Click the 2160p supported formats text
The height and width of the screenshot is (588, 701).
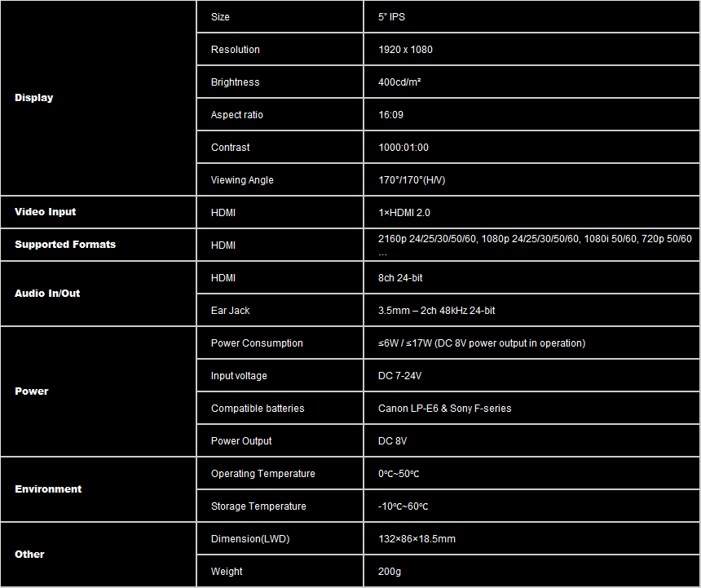tap(535, 239)
